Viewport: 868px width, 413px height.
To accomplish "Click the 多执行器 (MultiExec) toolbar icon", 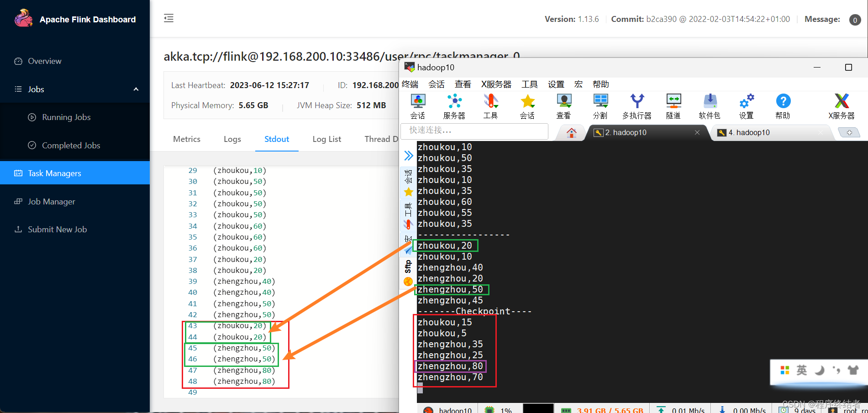I will click(x=637, y=106).
